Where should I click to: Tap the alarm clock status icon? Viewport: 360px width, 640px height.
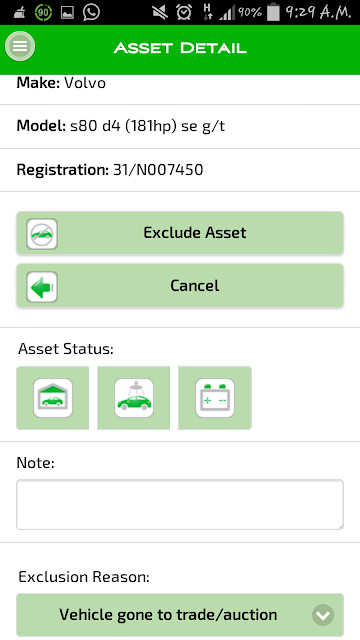(x=184, y=13)
